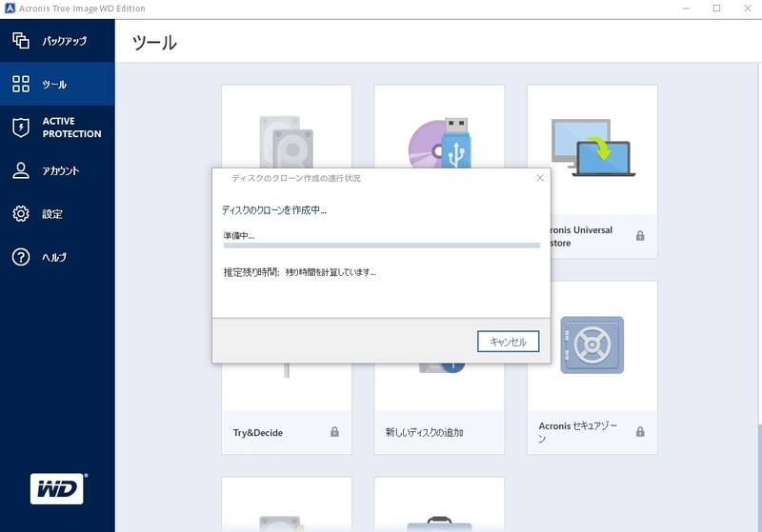This screenshot has width=762, height=532.
Task: Click the settings gear icon
Action: pyautogui.click(x=21, y=213)
